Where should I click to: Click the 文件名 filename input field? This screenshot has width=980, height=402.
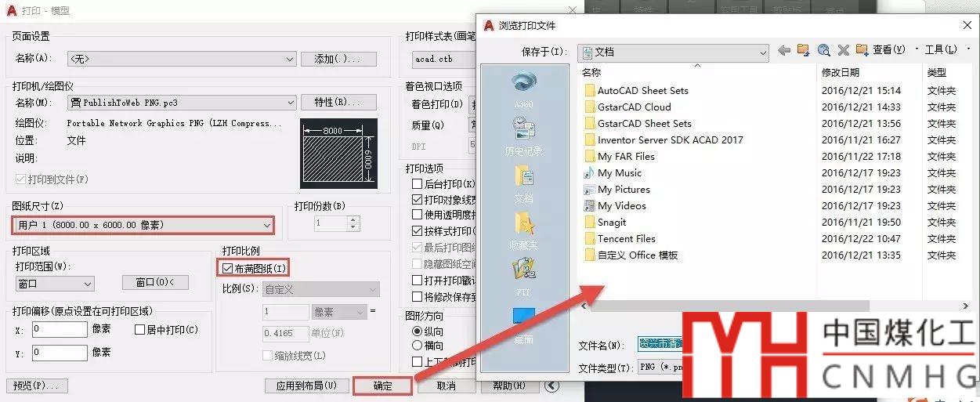659,345
